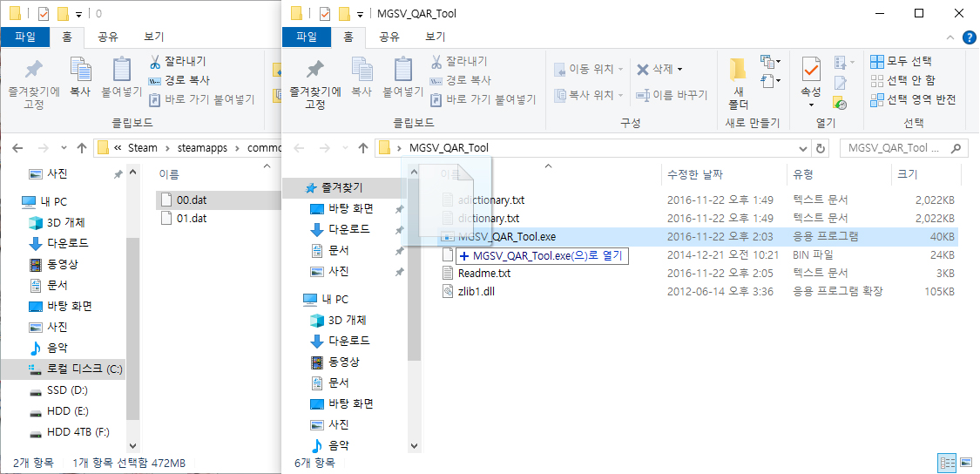Viewport: 980px width, 474px height.
Task: Select 00.dat in the left window
Action: coord(218,200)
